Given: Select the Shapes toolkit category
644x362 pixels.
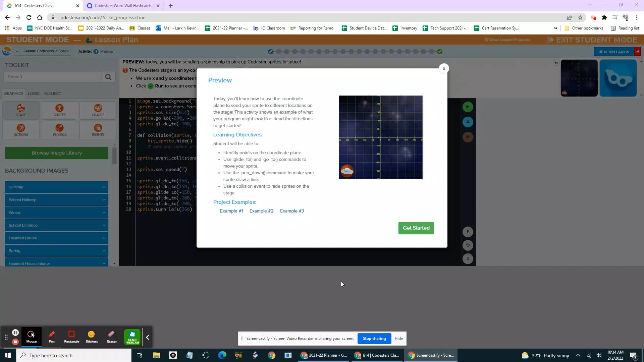Looking at the screenshot, I should [98, 110].
